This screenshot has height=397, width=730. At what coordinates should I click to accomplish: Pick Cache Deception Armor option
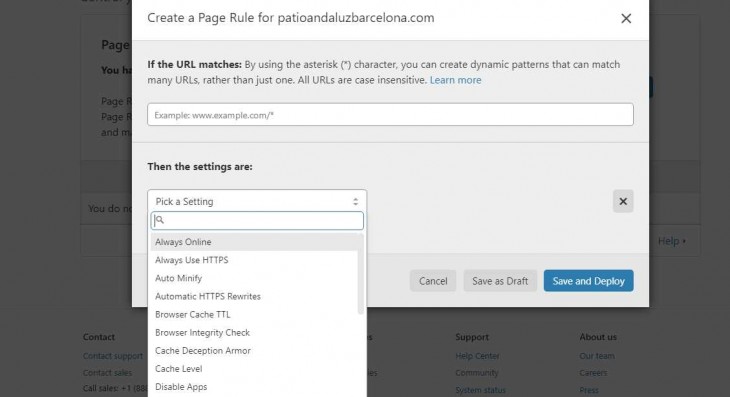(254, 351)
